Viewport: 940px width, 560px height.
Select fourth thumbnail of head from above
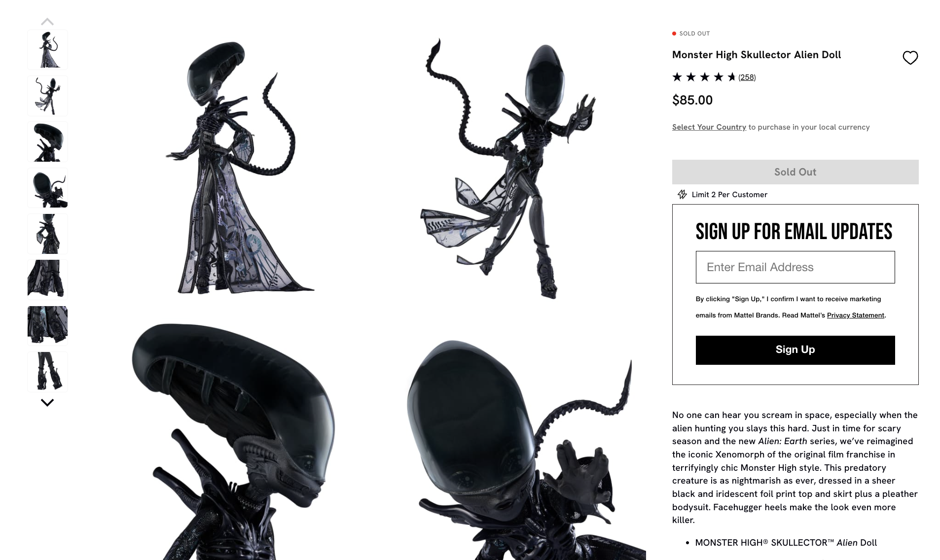tap(47, 188)
